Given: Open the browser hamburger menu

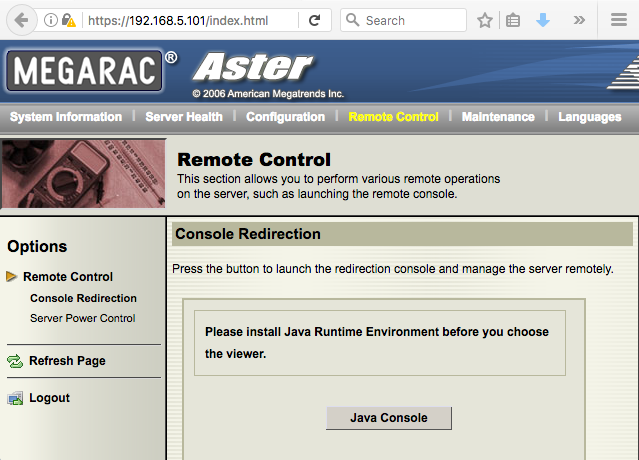Looking at the screenshot, I should click(x=619, y=20).
